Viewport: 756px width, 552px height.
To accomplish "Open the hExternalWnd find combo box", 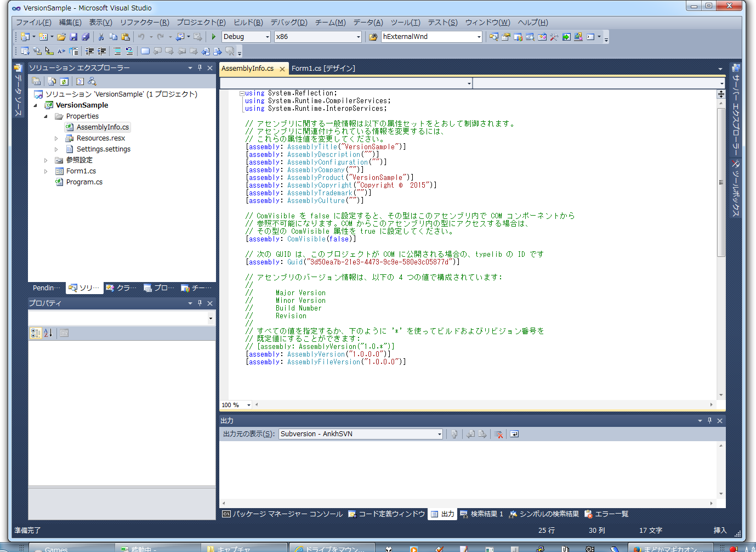I will [x=479, y=37].
